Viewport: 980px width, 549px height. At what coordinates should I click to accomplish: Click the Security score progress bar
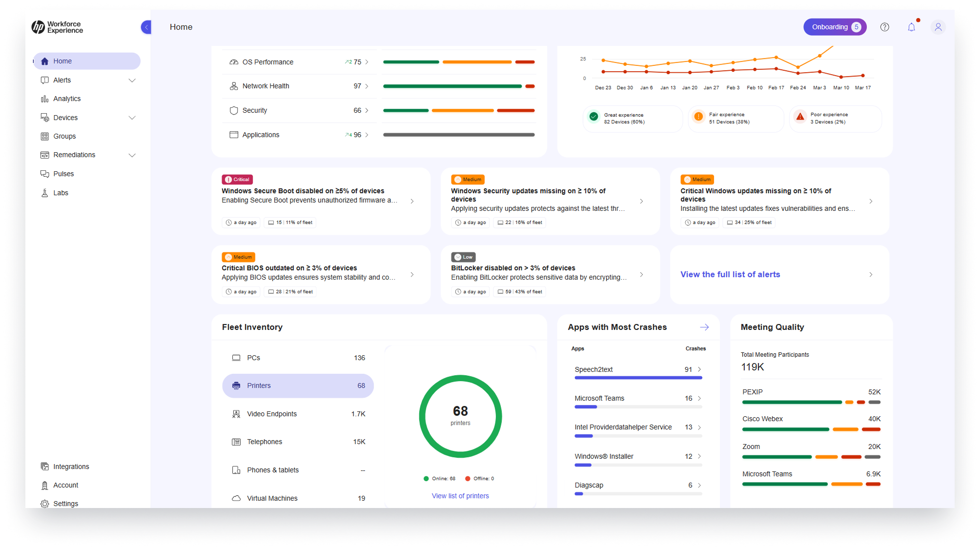click(x=458, y=111)
